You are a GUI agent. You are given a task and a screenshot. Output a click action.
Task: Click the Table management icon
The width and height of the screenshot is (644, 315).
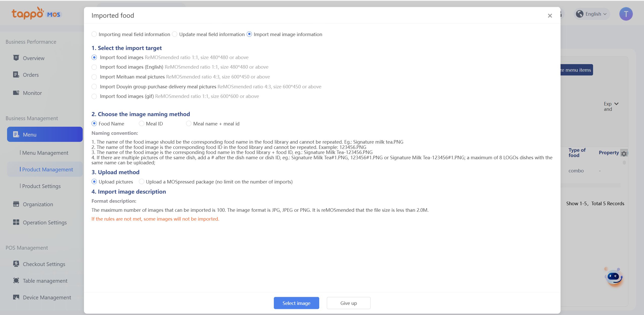click(x=16, y=280)
